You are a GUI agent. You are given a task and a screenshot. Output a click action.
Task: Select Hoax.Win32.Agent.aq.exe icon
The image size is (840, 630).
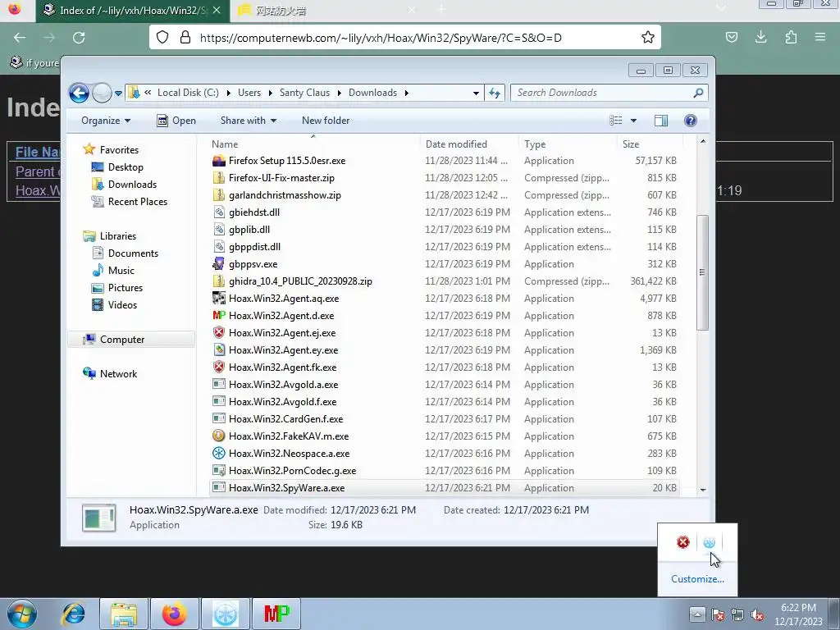(x=218, y=299)
